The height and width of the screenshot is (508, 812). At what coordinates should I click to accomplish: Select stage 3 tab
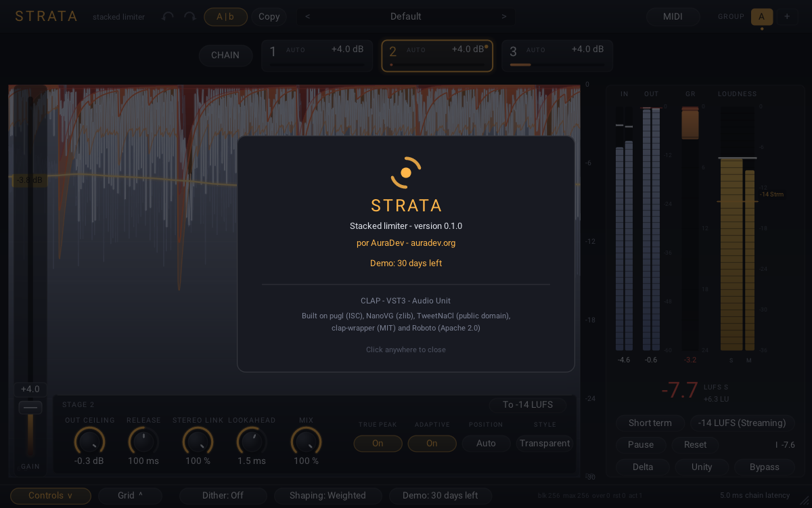[x=557, y=56]
